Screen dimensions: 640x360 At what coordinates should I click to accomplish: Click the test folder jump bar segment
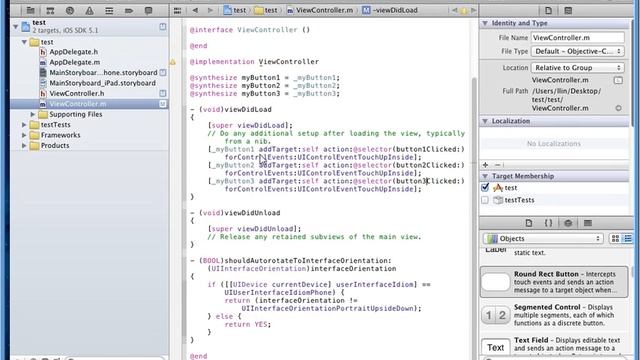[x=266, y=10]
